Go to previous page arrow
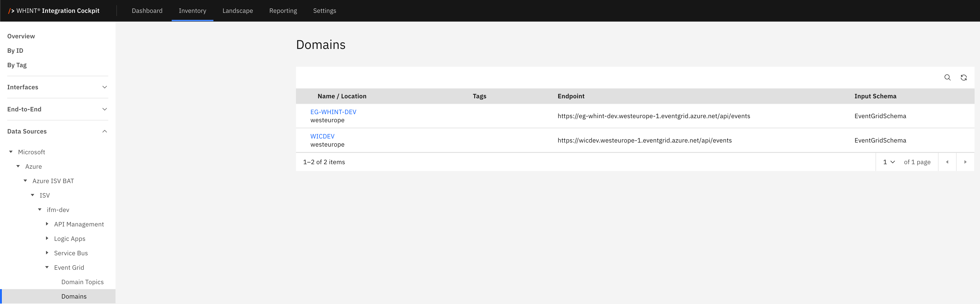 point(947,162)
